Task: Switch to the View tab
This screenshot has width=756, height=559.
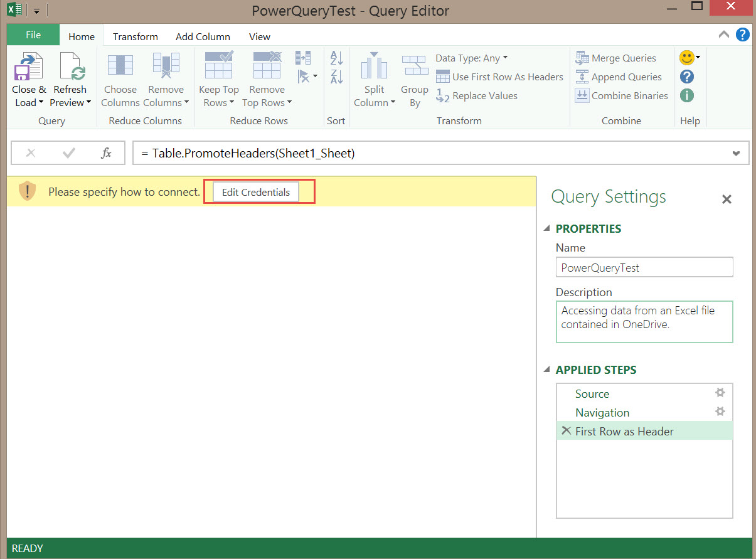Action: (x=260, y=36)
